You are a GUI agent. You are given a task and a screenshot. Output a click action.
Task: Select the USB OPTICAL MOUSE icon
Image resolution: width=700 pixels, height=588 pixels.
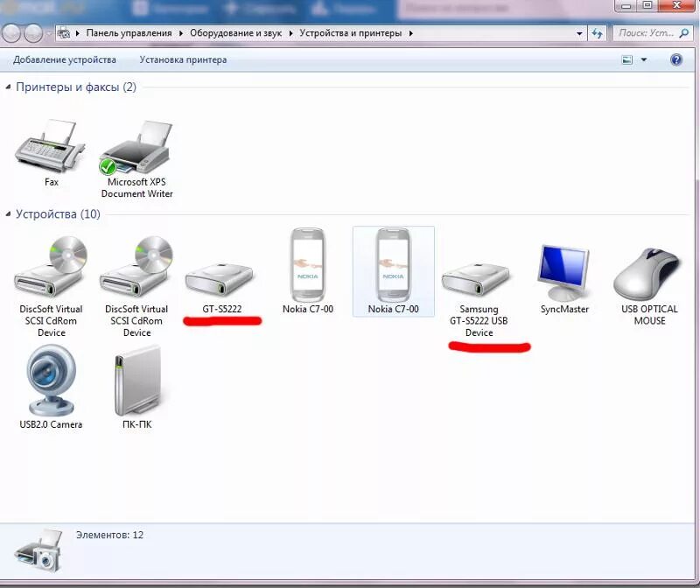[647, 274]
